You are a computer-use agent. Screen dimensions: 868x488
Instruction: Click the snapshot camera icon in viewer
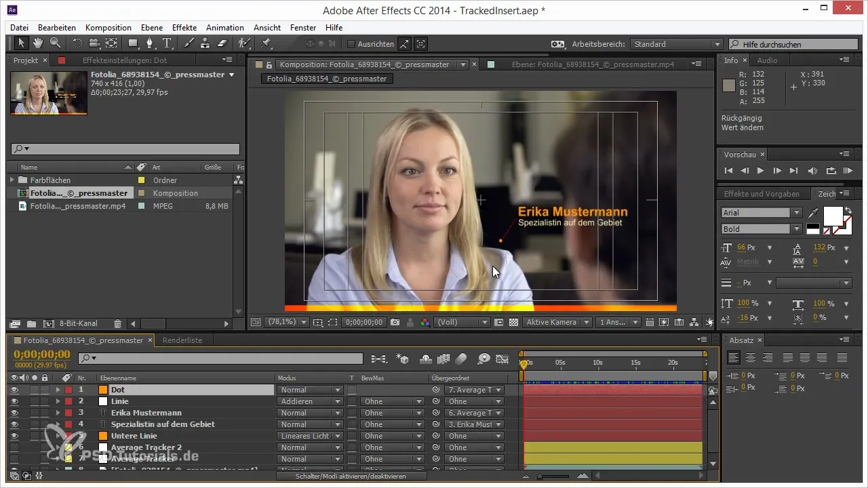[395, 323]
